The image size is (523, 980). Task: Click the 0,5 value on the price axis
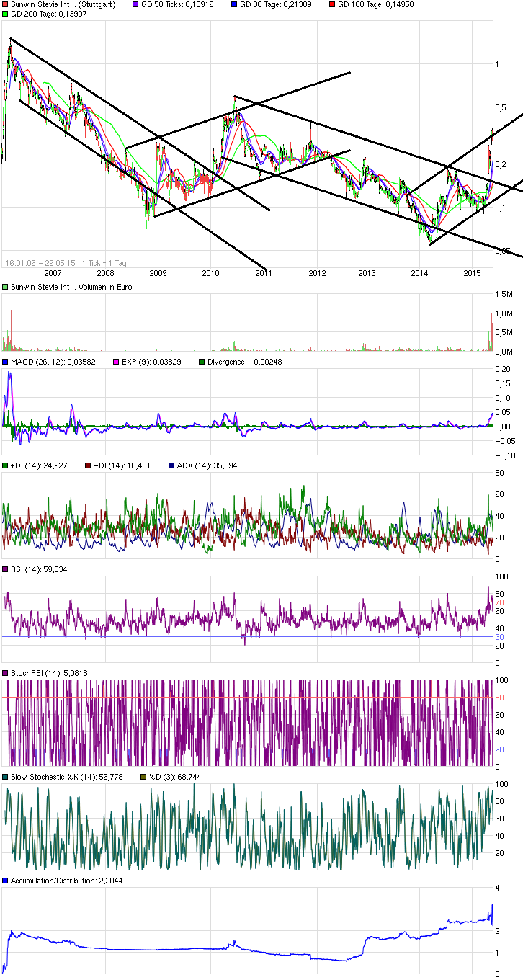coord(501,107)
